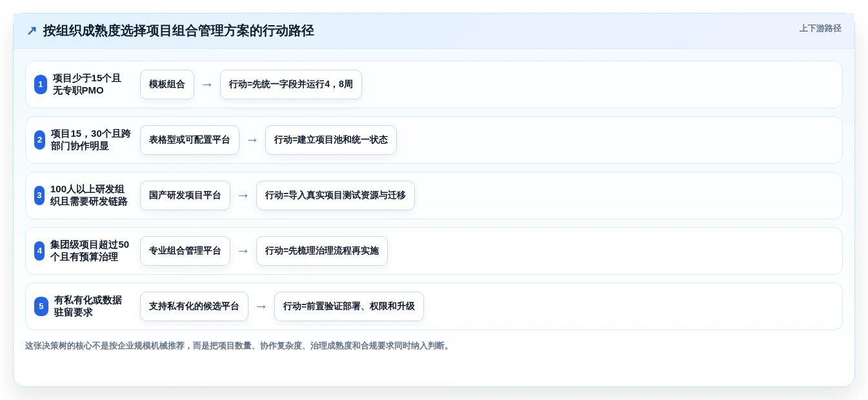Click 行动=先梳理治理流程再实施 box
This screenshot has height=400, width=868.
(322, 251)
